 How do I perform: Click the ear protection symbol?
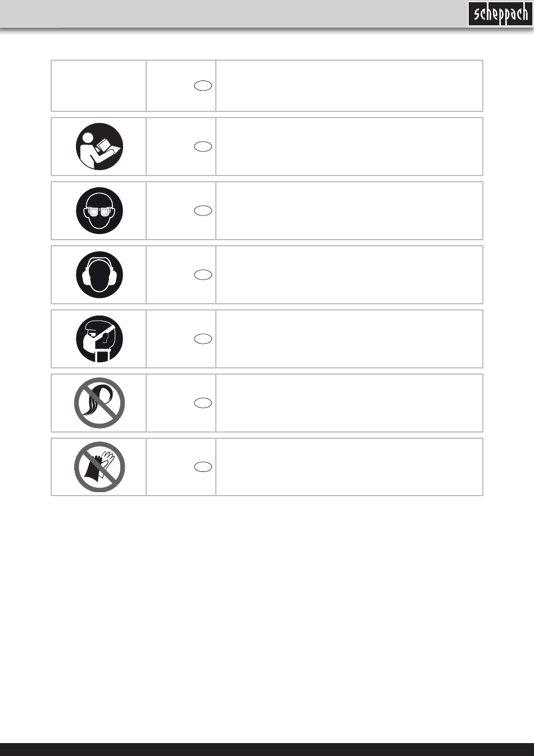point(99,275)
